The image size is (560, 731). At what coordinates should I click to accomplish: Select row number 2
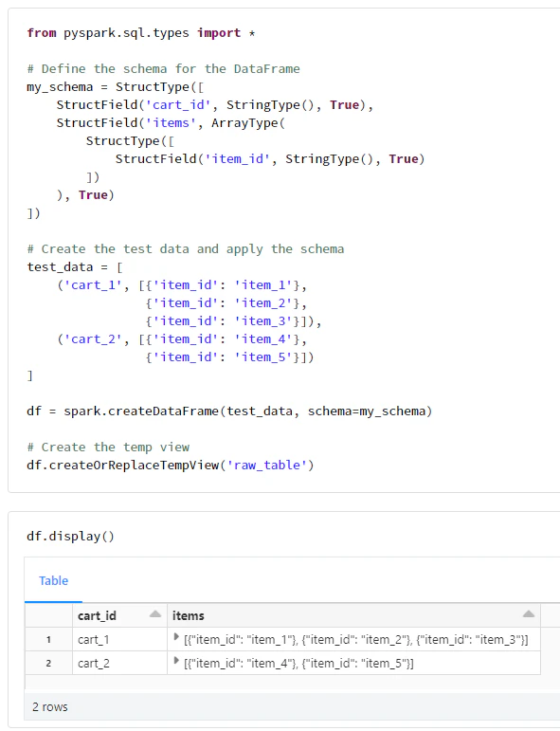point(48,663)
